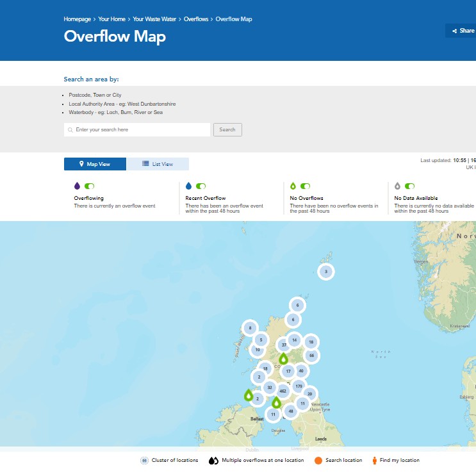Click 'Waterbody - eg: Loch, Burn' list item

[116, 112]
